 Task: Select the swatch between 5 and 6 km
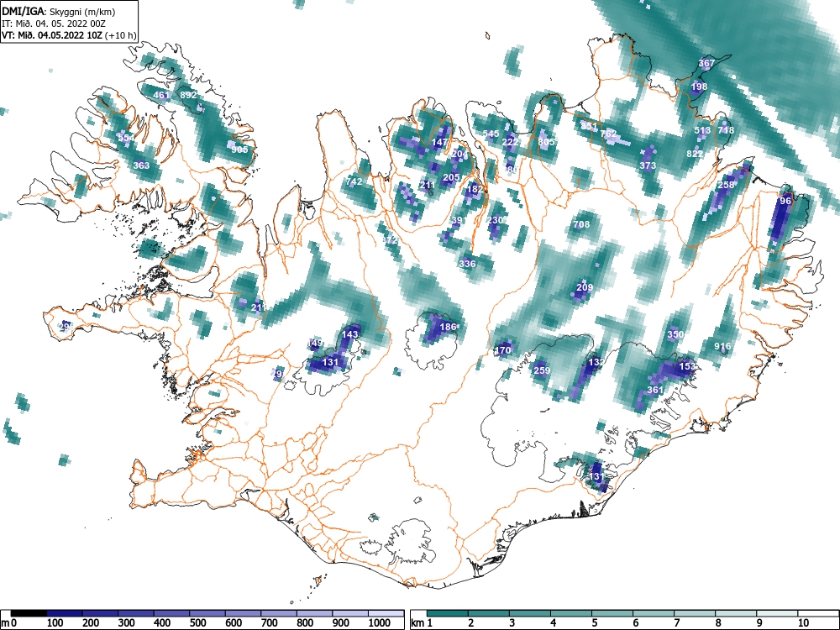(612, 613)
